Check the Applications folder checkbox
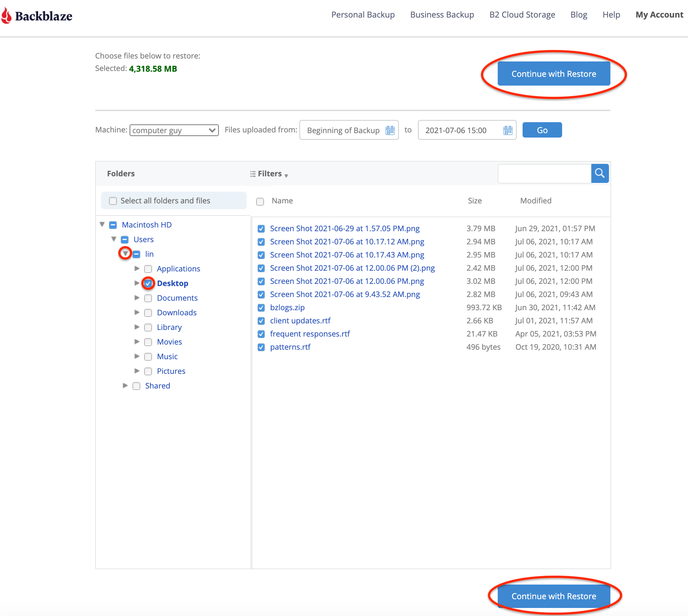The image size is (688, 616). (x=148, y=269)
